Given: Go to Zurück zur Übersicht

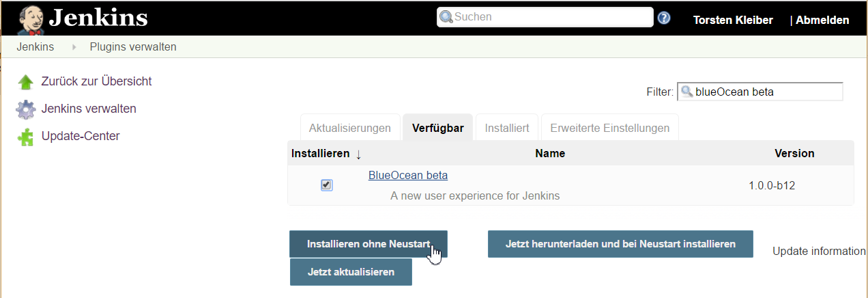Looking at the screenshot, I should click(x=96, y=81).
